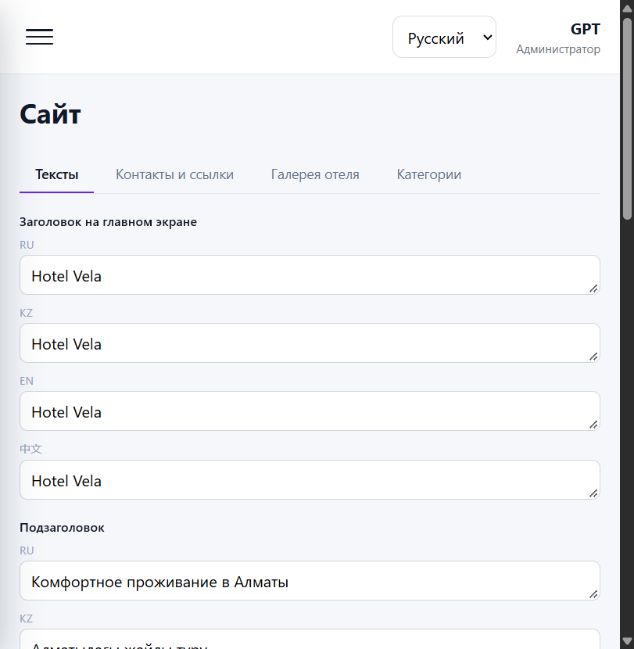Screen dimensions: 634x649
Task: Click the Сайт page title
Action: click(50, 114)
